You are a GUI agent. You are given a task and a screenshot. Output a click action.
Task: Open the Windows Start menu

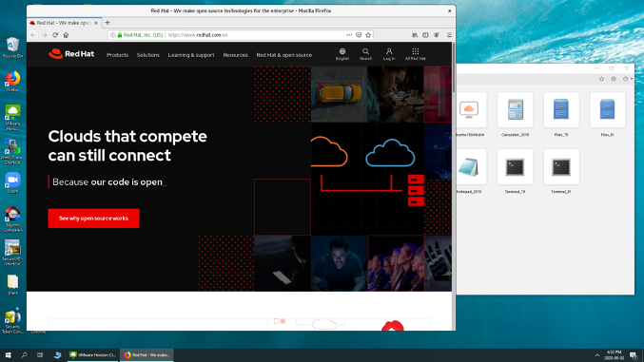8,355
